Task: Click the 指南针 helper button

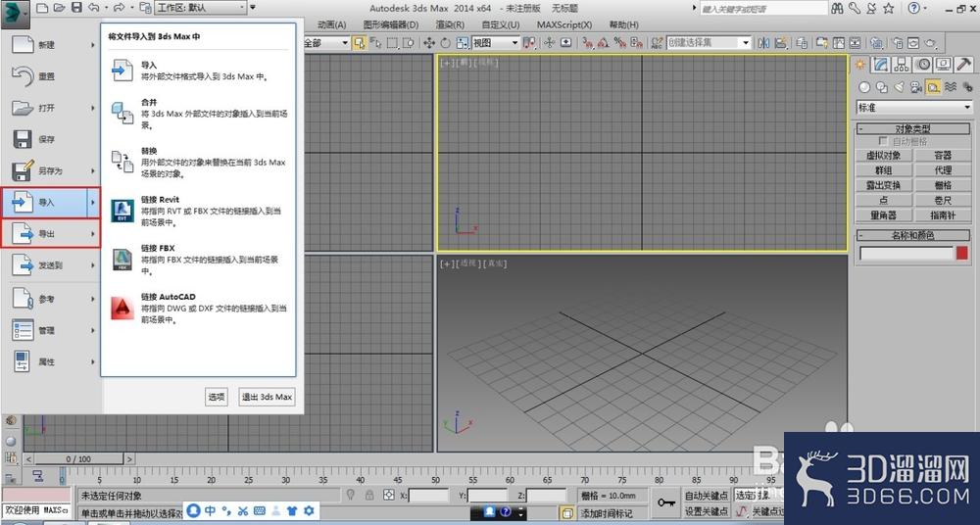Action: click(x=943, y=215)
